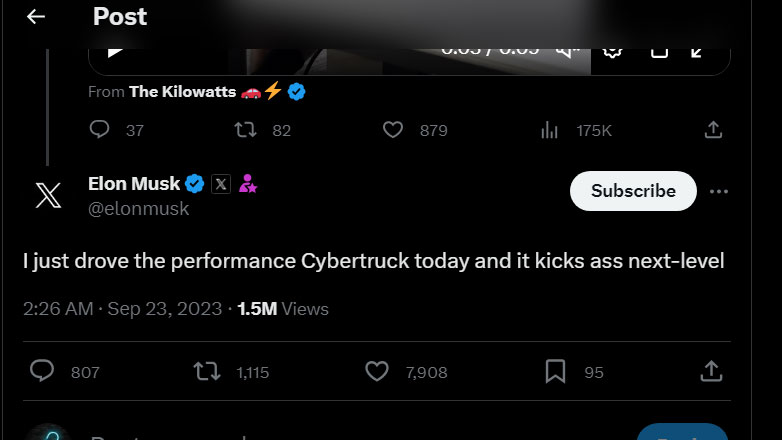Repost the quoted post with 82 reposts
Image resolution: width=782 pixels, height=440 pixels.
(x=245, y=130)
